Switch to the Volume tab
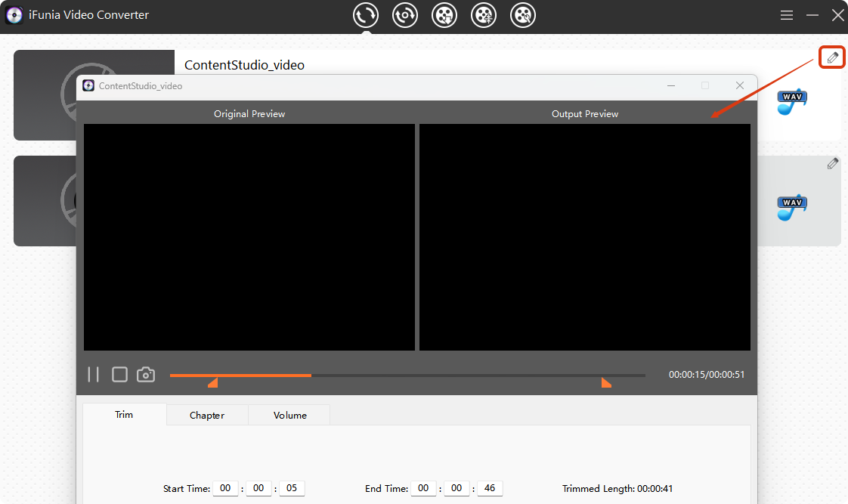The width and height of the screenshot is (848, 504). coord(289,415)
